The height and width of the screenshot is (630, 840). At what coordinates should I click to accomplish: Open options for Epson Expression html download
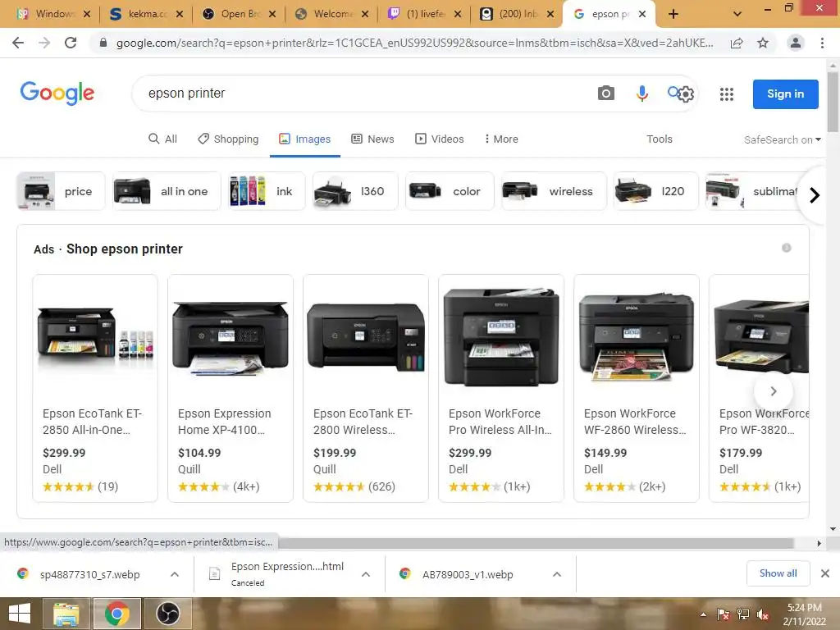tap(366, 574)
